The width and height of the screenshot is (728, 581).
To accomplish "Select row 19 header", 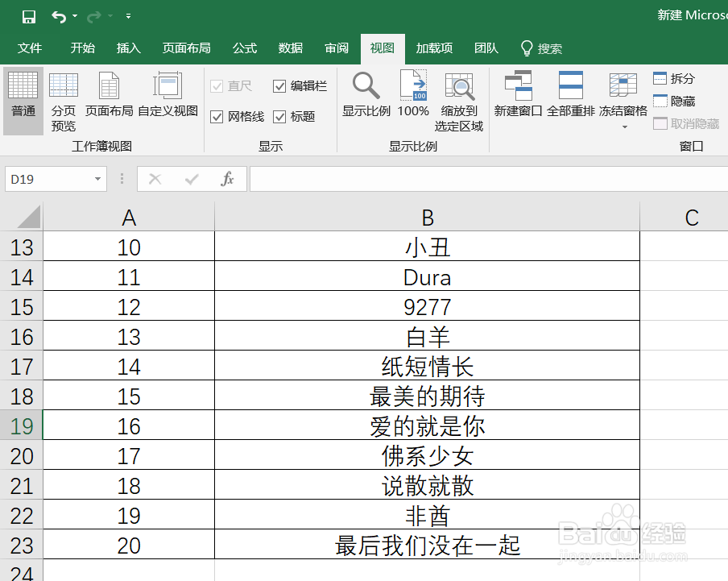I will point(22,426).
